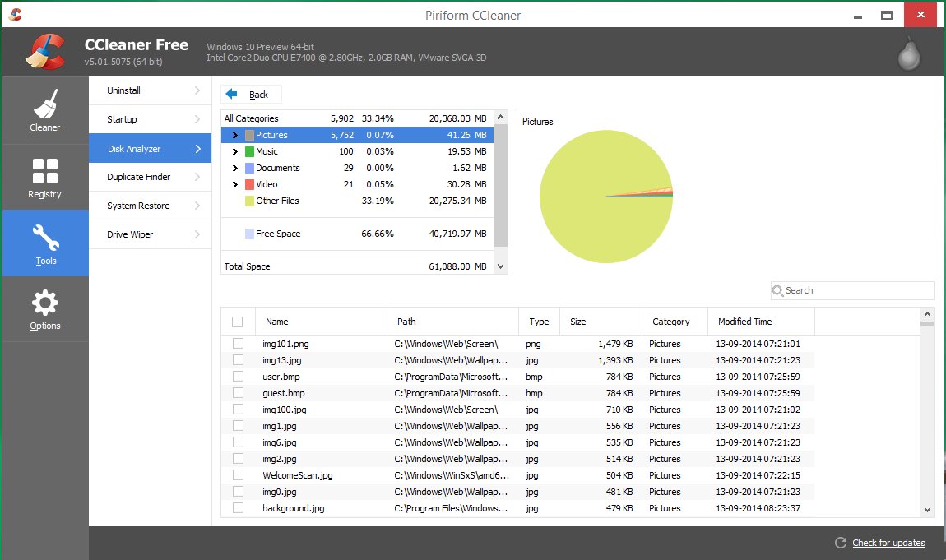Click the yellow Other Files color swatch
The width and height of the screenshot is (946, 560).
249,201
